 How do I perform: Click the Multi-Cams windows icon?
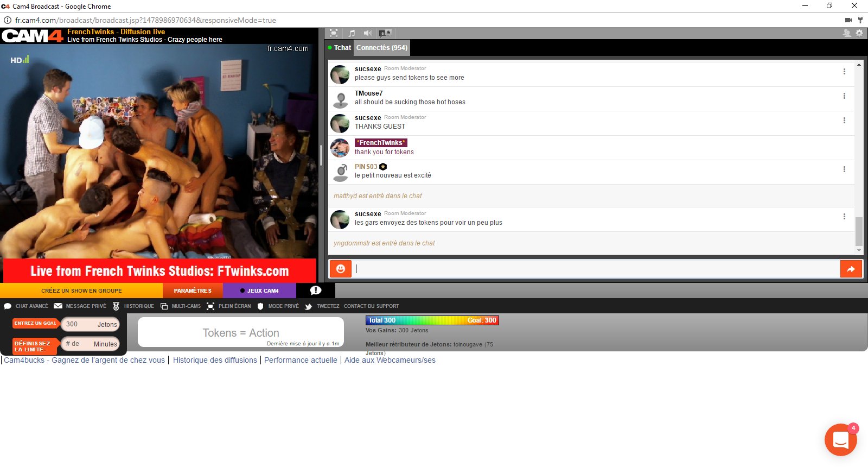[164, 306]
